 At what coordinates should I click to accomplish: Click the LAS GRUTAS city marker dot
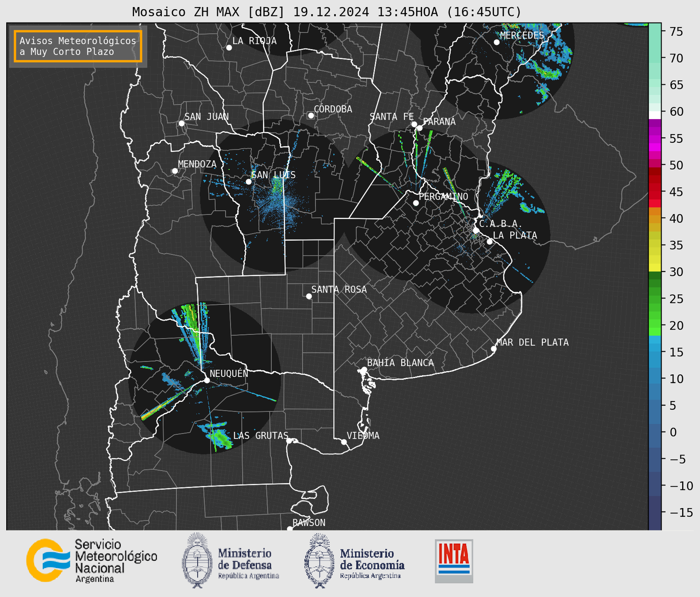[289, 441]
